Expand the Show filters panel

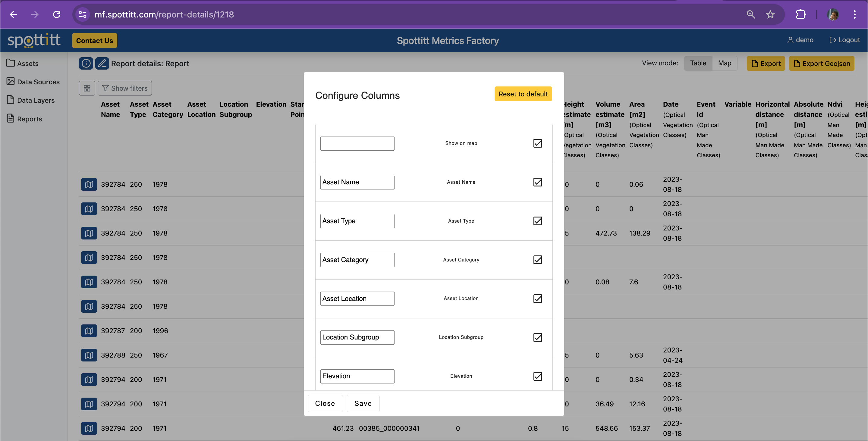125,88
